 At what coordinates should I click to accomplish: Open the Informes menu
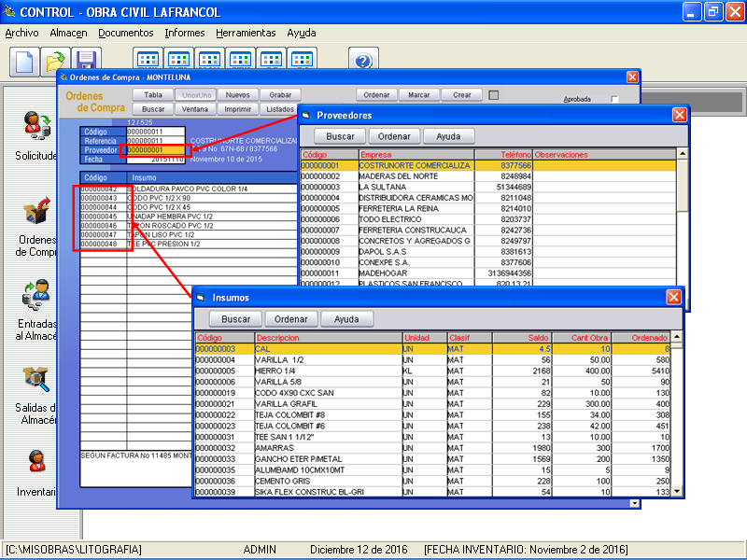pos(185,33)
